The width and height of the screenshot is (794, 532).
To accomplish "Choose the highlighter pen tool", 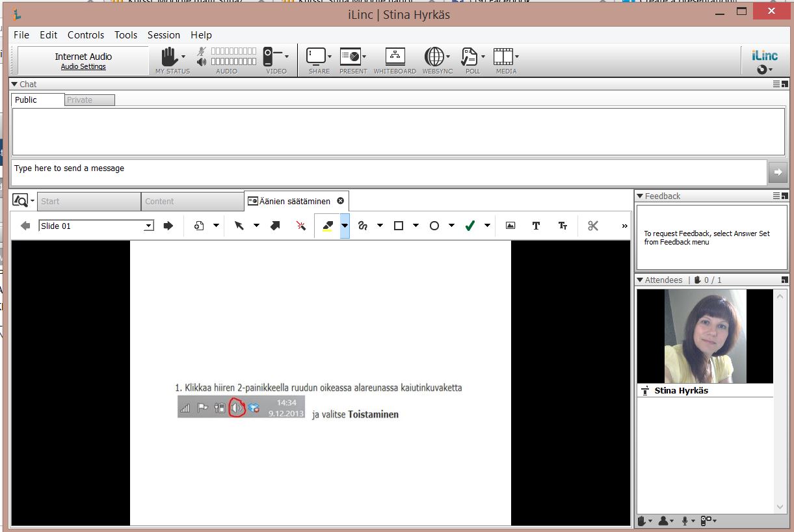I will tap(327, 226).
